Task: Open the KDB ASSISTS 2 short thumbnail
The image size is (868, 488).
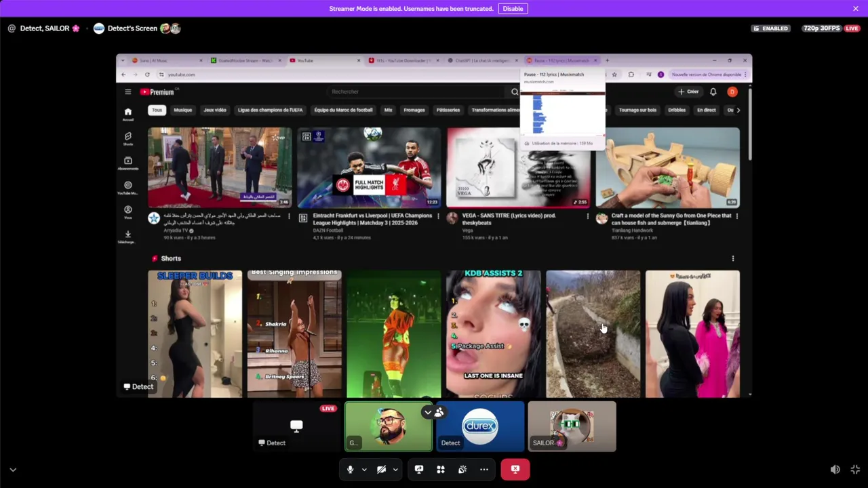Action: [493, 333]
